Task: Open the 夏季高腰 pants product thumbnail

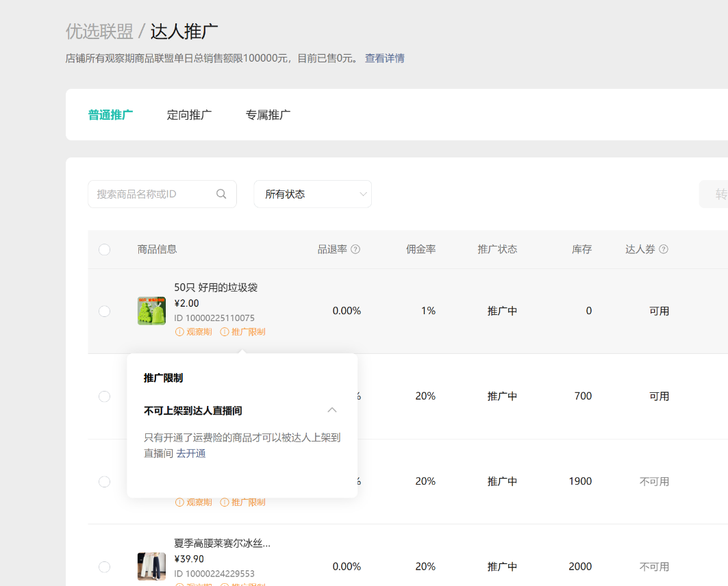Action: [x=151, y=567]
